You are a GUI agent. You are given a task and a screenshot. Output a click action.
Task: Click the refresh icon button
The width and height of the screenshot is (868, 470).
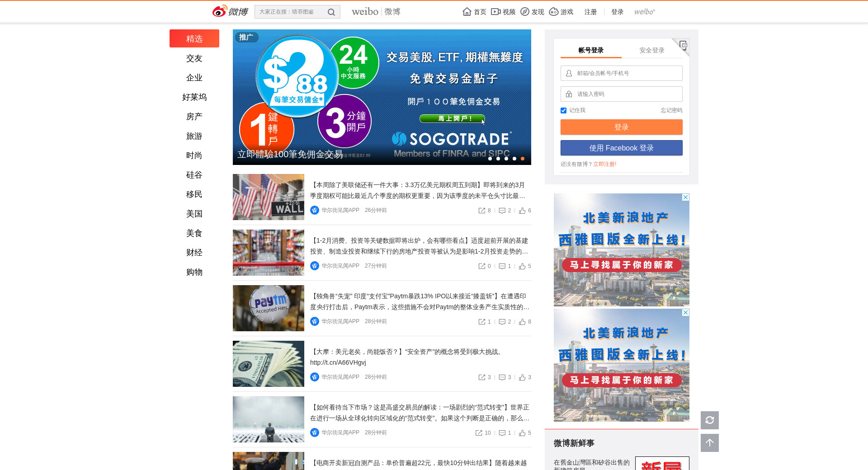pyautogui.click(x=710, y=420)
